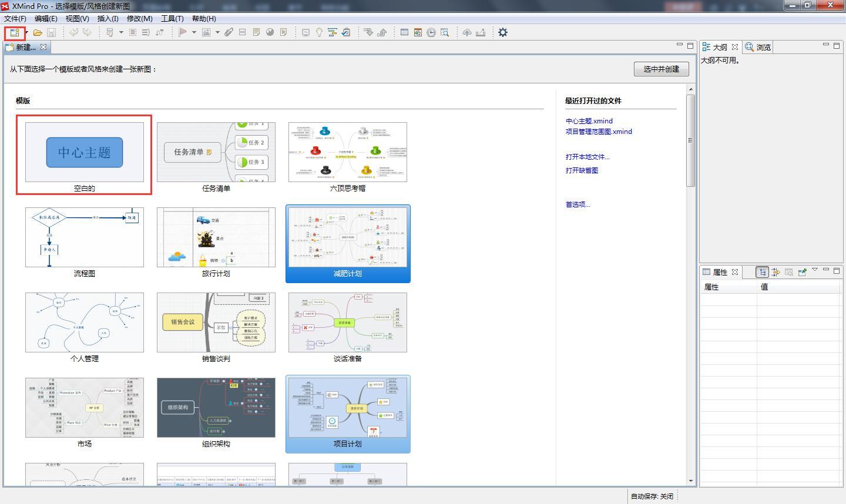Screen dimensions: 846x504
Task: Click the clock revision toolbar icon
Action: 431,33
